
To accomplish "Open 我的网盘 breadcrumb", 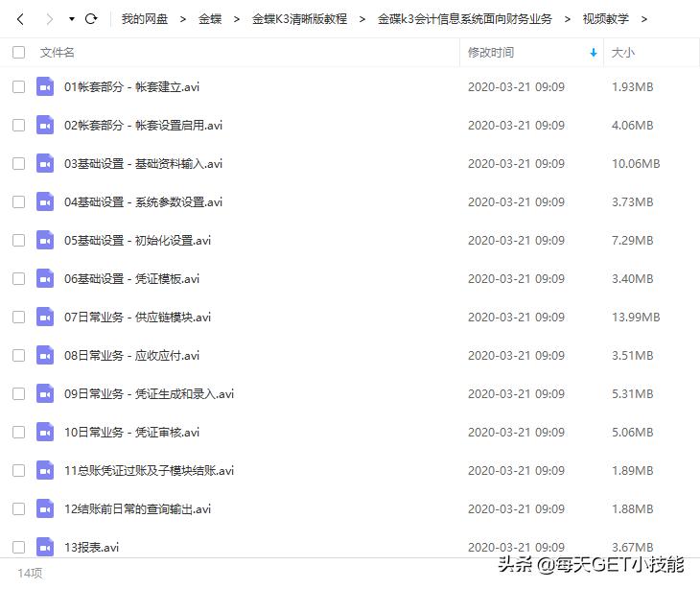I will [x=145, y=19].
